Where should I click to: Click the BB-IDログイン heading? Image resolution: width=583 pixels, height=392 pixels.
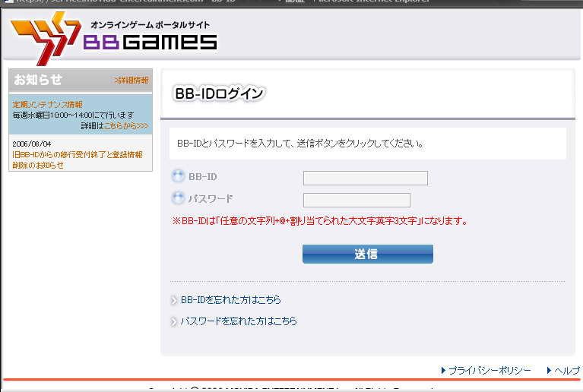pyautogui.click(x=219, y=93)
